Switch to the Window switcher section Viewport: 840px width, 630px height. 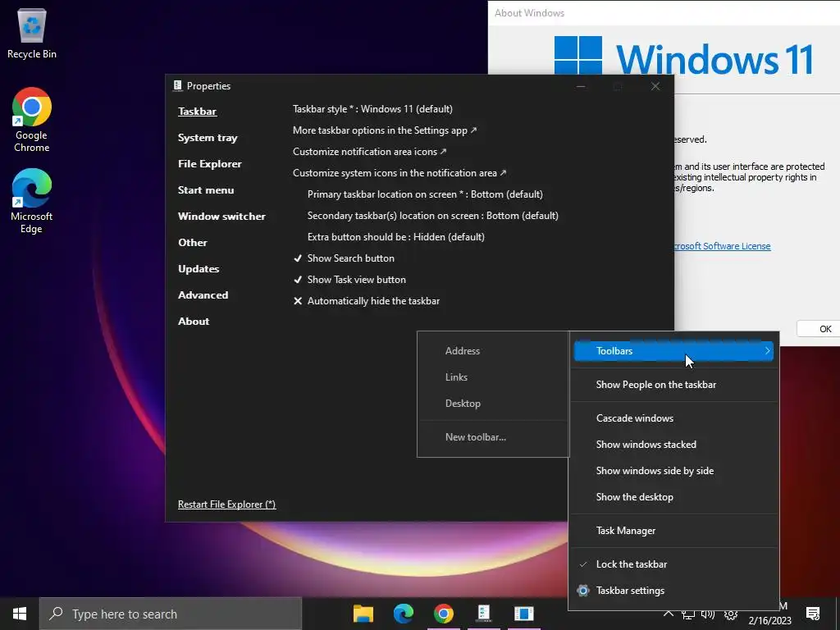221,217
